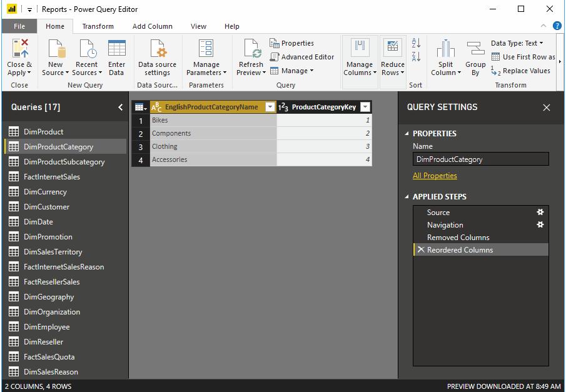
Task: Open the EnglishProductCategoryName column filter dropdown
Action: (270, 108)
